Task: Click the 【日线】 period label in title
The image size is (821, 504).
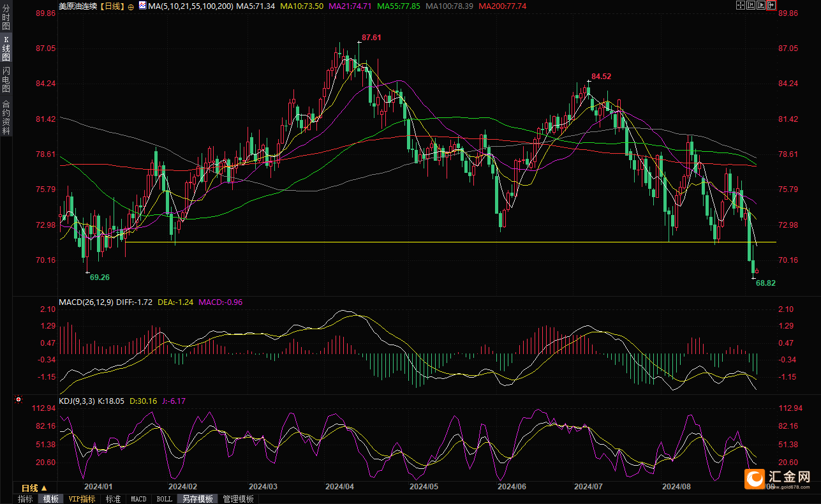Action: pos(112,6)
